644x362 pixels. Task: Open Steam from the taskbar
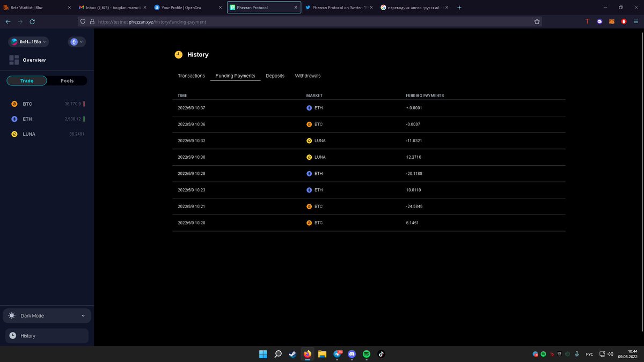[x=292, y=354]
